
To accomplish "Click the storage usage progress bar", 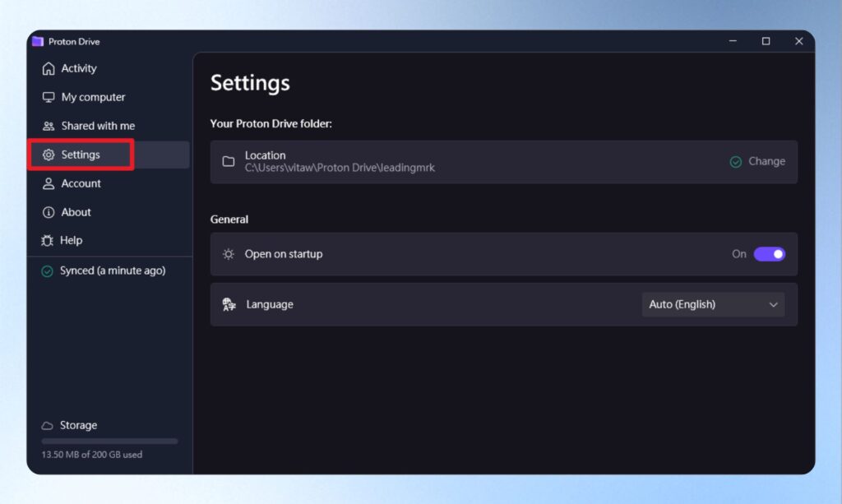I will click(x=109, y=442).
